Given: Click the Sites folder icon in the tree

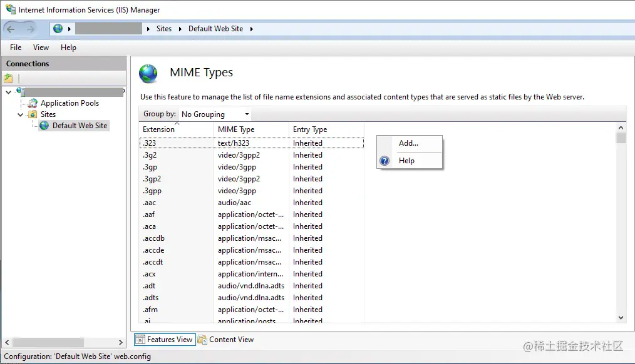Looking at the screenshot, I should pos(33,114).
